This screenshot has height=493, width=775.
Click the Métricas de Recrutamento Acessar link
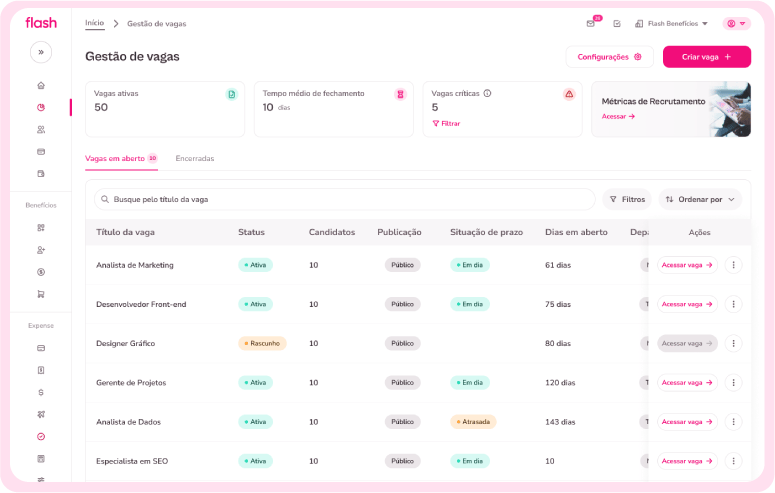618,116
